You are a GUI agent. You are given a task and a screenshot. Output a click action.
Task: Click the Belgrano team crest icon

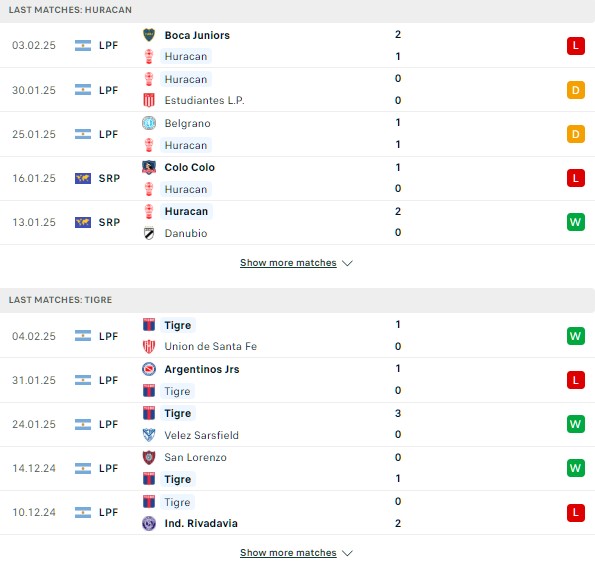tap(149, 123)
